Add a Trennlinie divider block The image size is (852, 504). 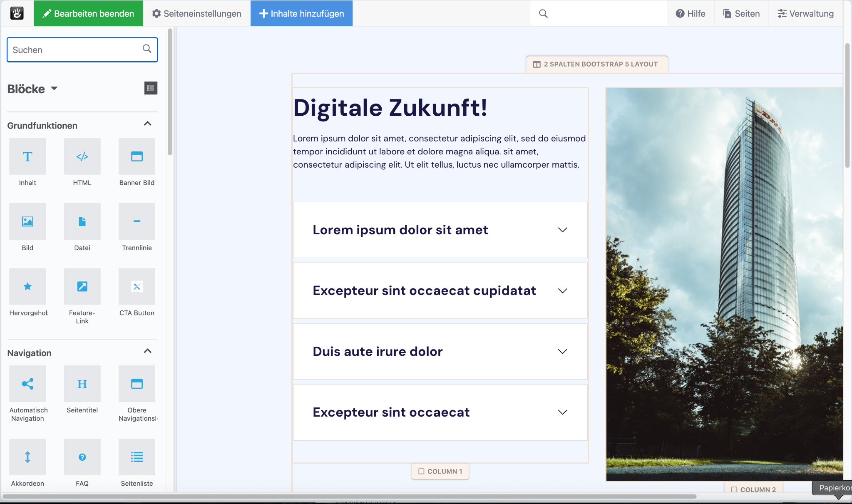pos(137,221)
